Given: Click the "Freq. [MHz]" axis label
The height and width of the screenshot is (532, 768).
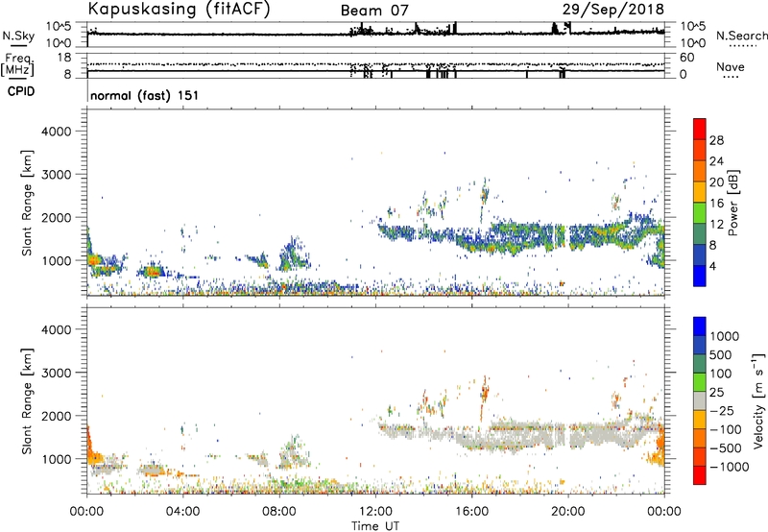Looking at the screenshot, I should click(18, 64).
